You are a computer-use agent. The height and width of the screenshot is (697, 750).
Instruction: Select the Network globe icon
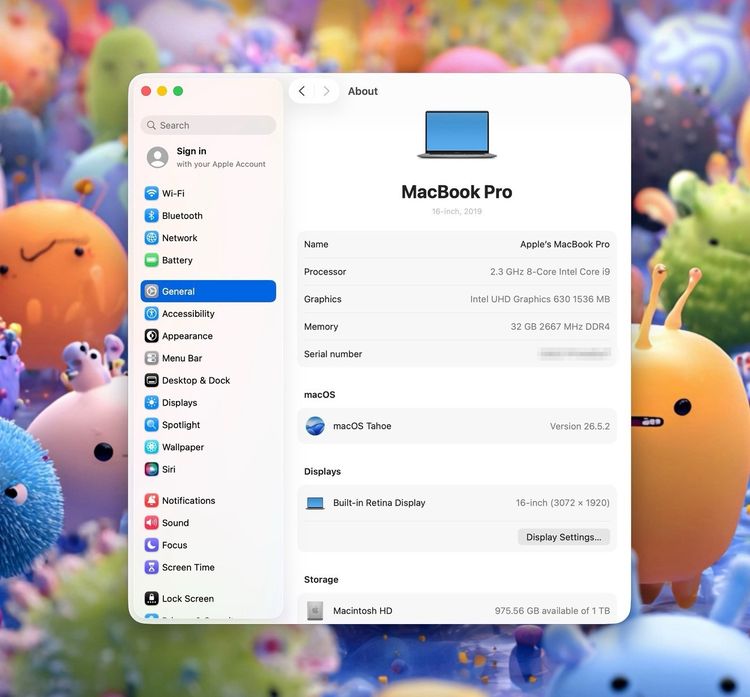[151, 238]
